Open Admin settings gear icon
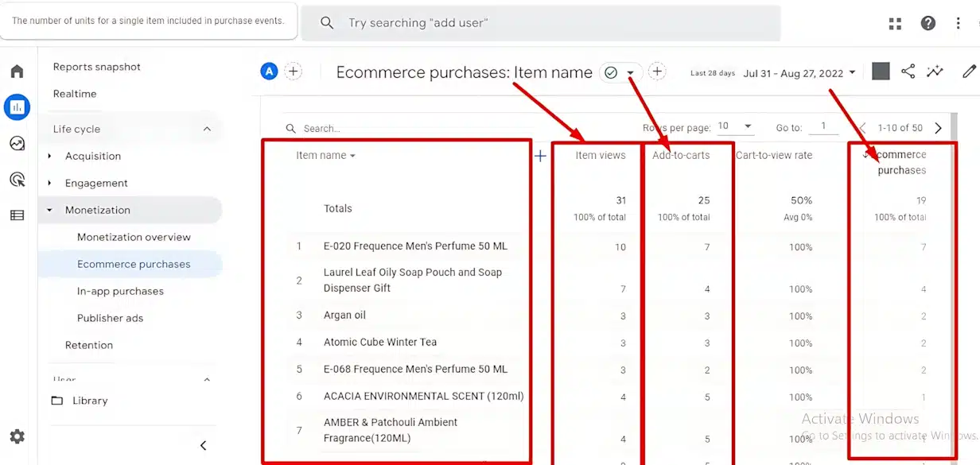Viewport: 980px width, 465px height. (17, 436)
